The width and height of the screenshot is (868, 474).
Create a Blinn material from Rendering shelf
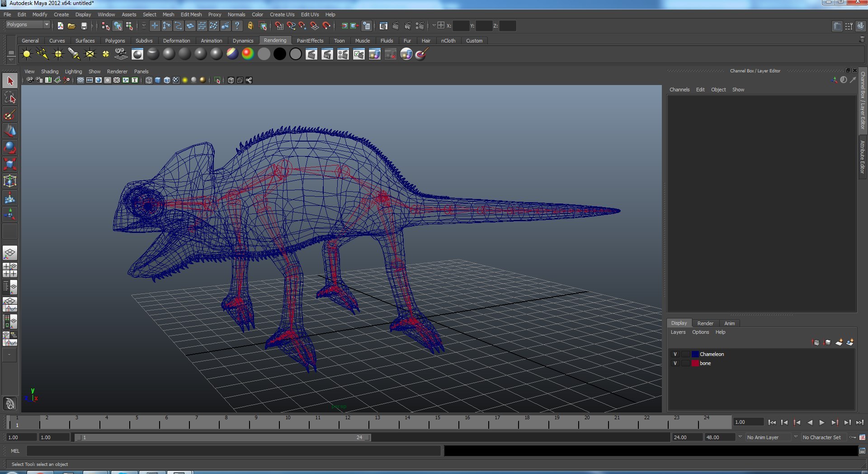point(169,54)
